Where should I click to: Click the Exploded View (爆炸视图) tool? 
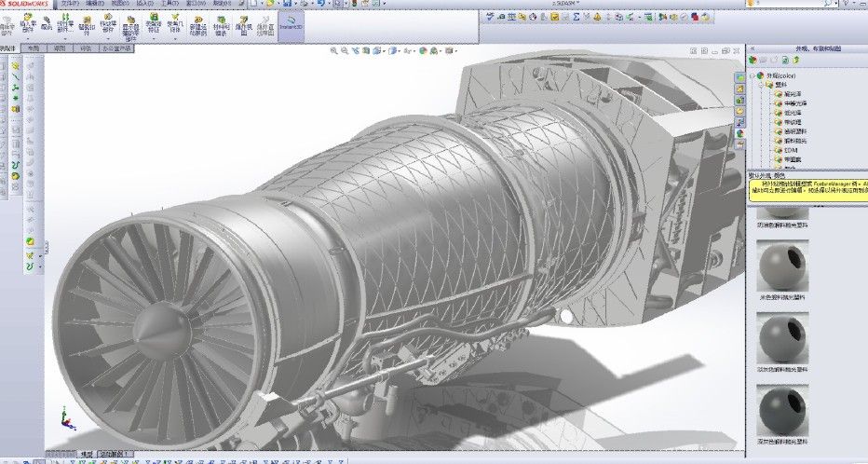(x=244, y=26)
